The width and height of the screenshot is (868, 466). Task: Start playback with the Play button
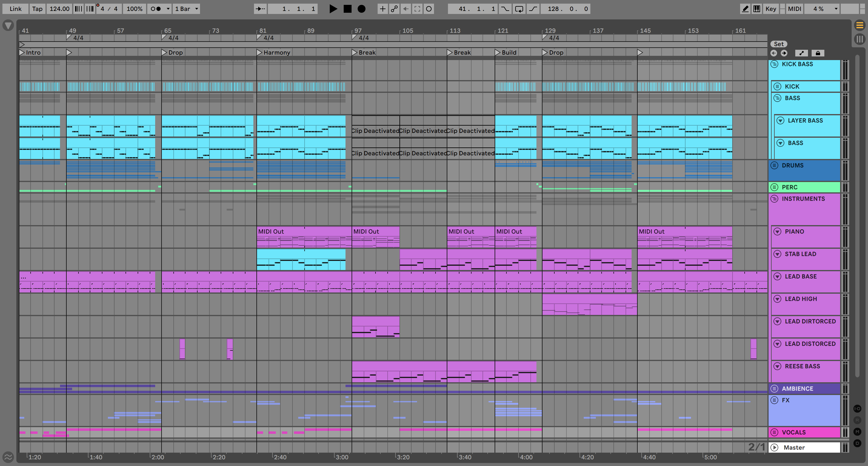(x=333, y=9)
